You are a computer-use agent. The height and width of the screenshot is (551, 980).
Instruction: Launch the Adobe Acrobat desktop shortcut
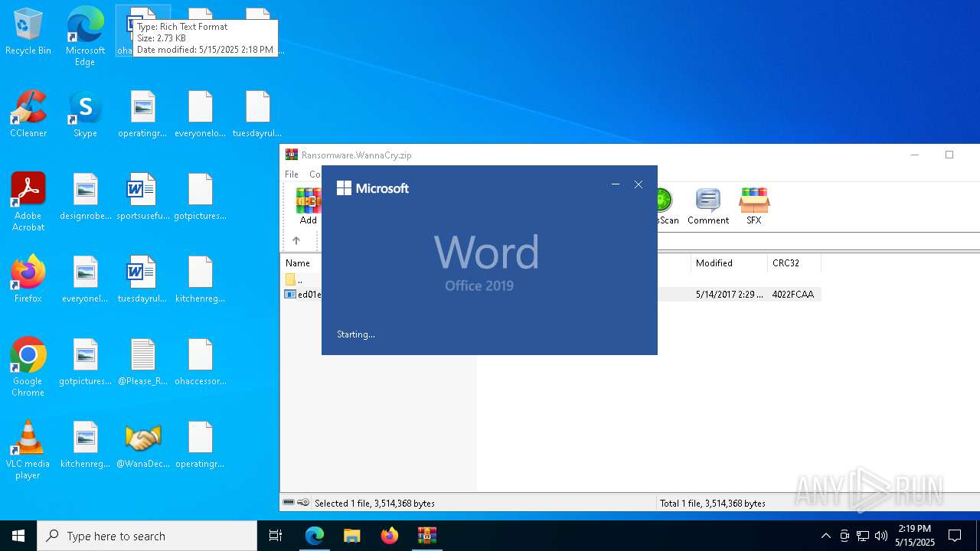[28, 202]
